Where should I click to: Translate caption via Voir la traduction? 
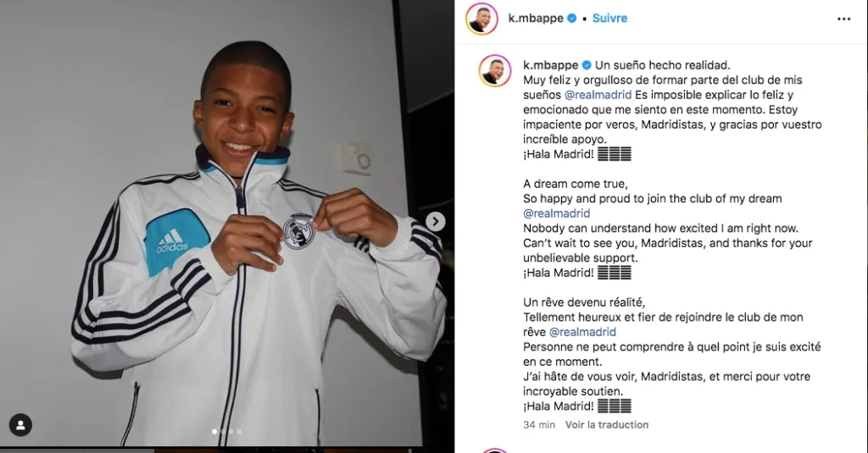point(607,425)
